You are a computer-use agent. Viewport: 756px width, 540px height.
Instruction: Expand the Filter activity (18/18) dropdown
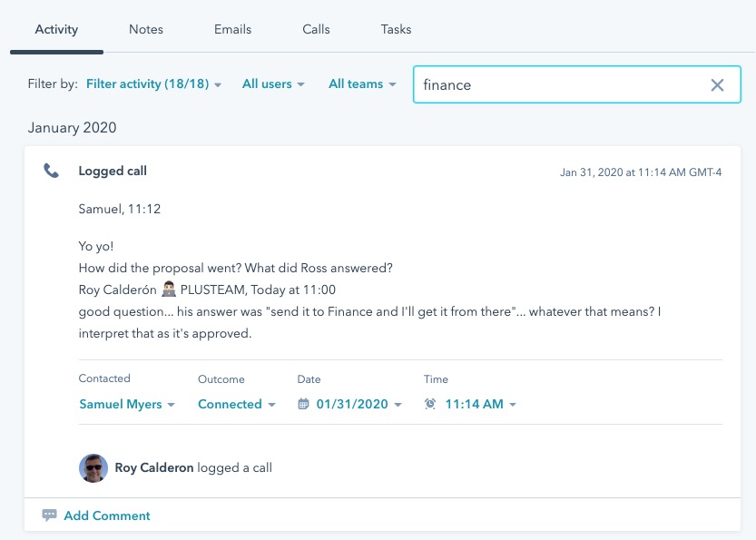point(153,84)
